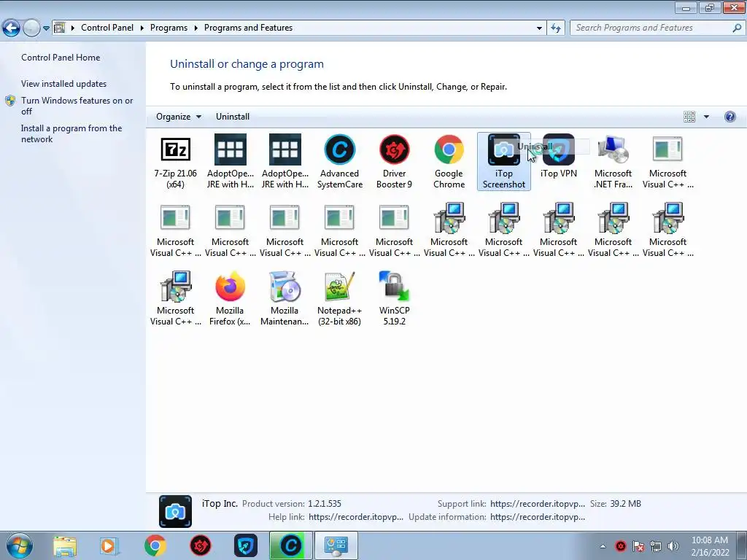Open the Support link URL in details pane
The height and width of the screenshot is (560, 747).
538,503
